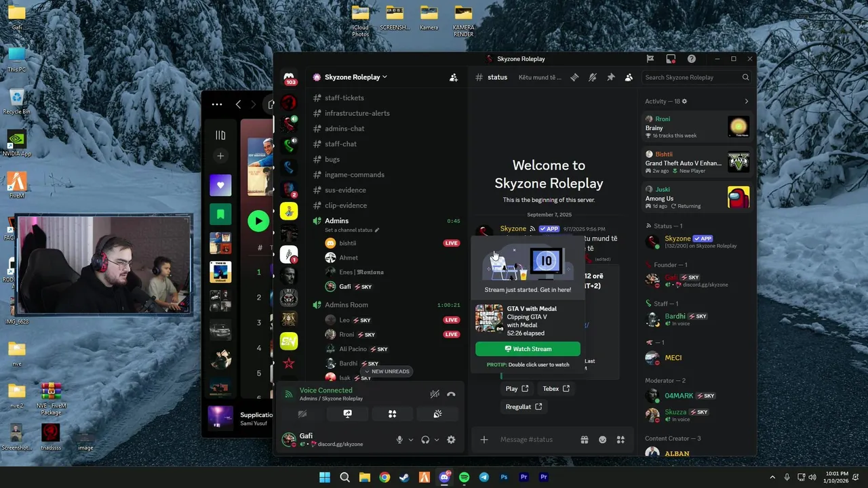Open the emoji picker in message box

pyautogui.click(x=602, y=440)
